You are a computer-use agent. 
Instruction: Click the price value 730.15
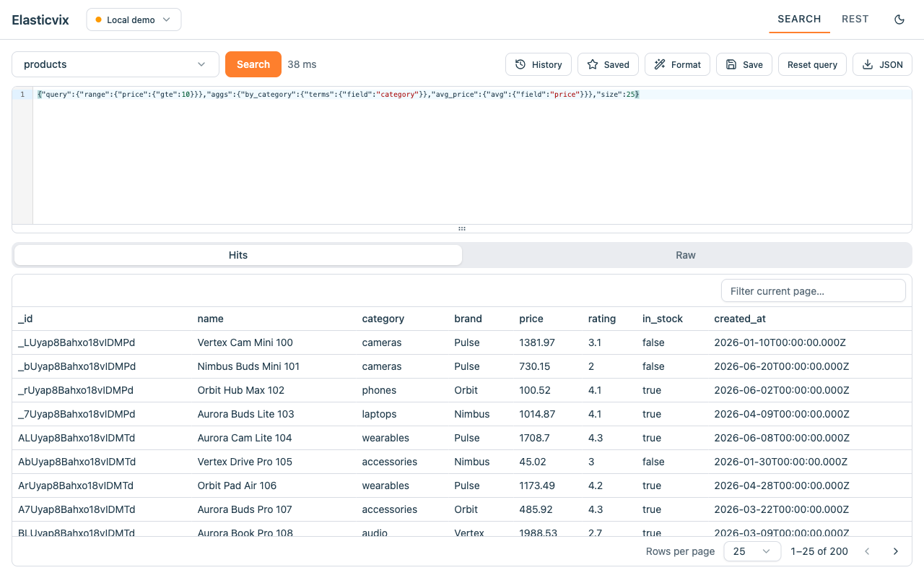tap(535, 366)
